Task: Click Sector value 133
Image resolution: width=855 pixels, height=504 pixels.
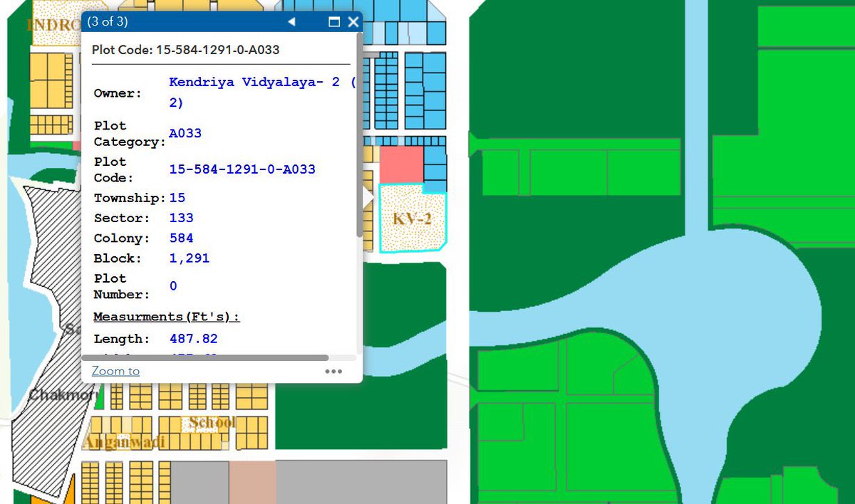Action: pyautogui.click(x=181, y=218)
